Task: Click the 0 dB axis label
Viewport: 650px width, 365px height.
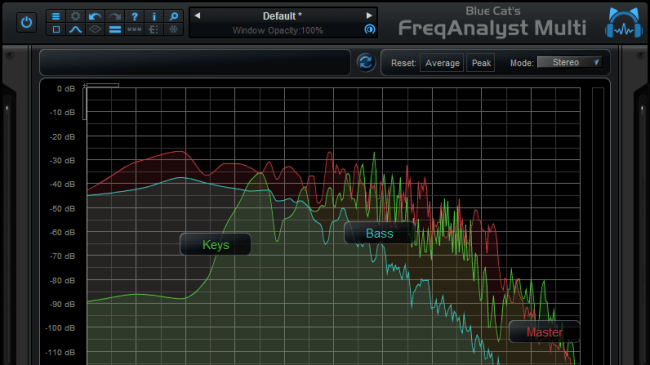Action: click(66, 89)
